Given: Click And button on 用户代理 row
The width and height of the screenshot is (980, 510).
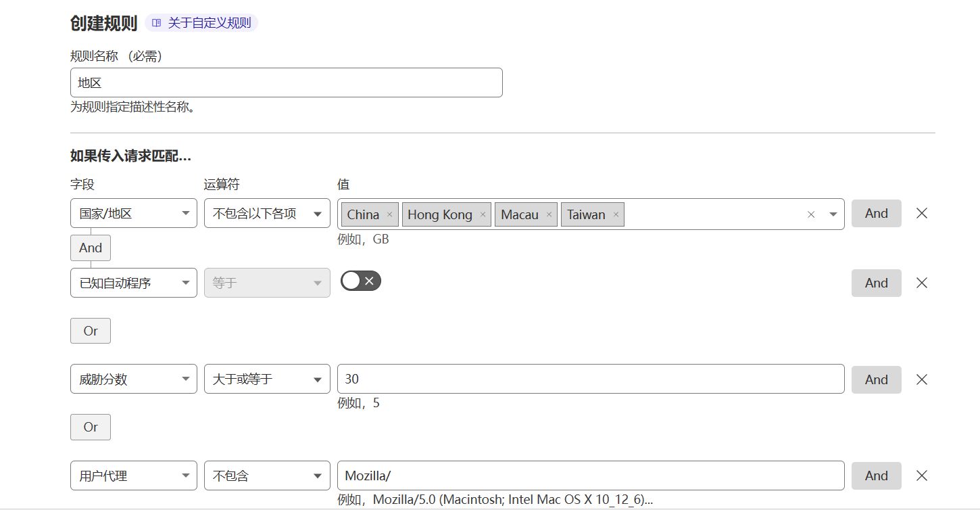Looking at the screenshot, I should click(876, 476).
